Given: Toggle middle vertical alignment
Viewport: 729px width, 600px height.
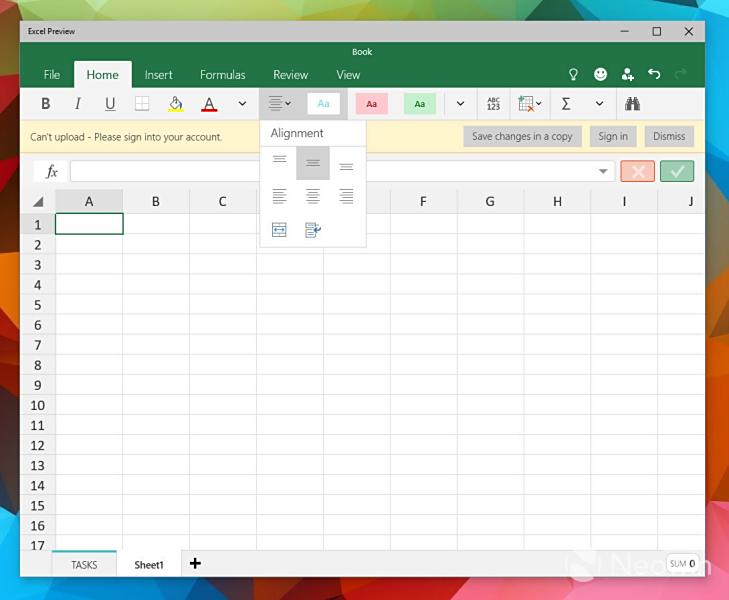Looking at the screenshot, I should 313,163.
